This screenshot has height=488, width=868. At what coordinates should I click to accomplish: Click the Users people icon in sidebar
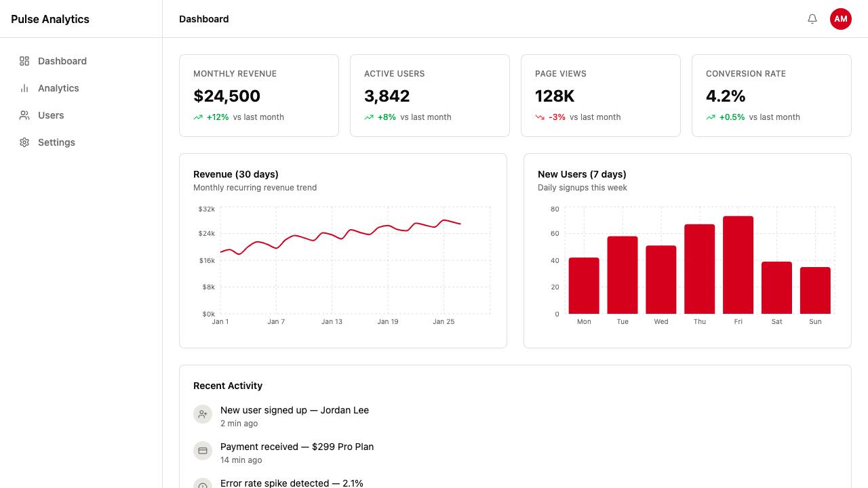[24, 115]
